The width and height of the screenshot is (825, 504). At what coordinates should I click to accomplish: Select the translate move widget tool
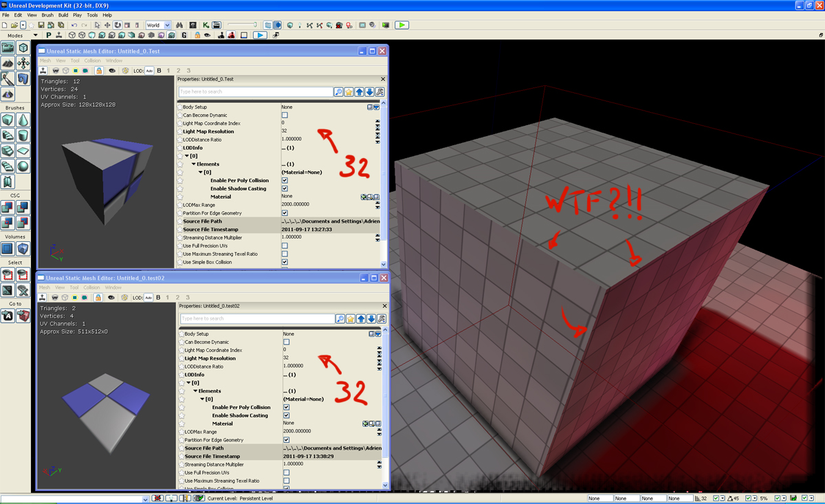[107, 25]
